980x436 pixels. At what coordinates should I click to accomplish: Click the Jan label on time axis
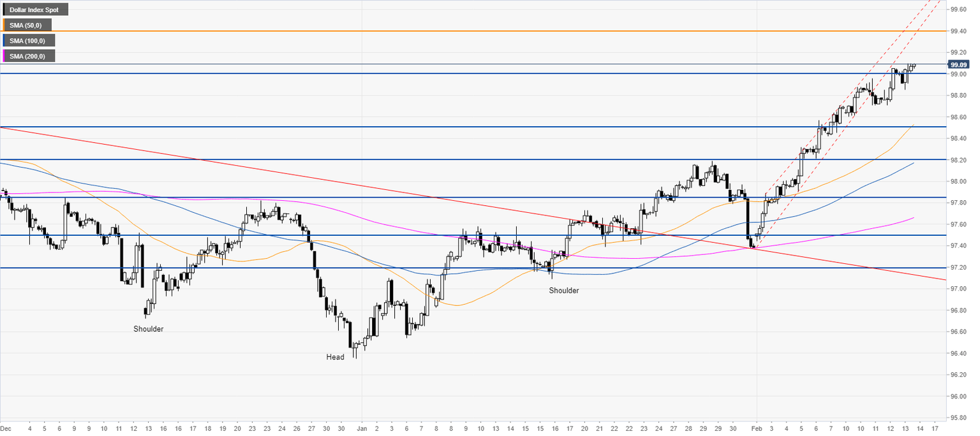(x=362, y=429)
